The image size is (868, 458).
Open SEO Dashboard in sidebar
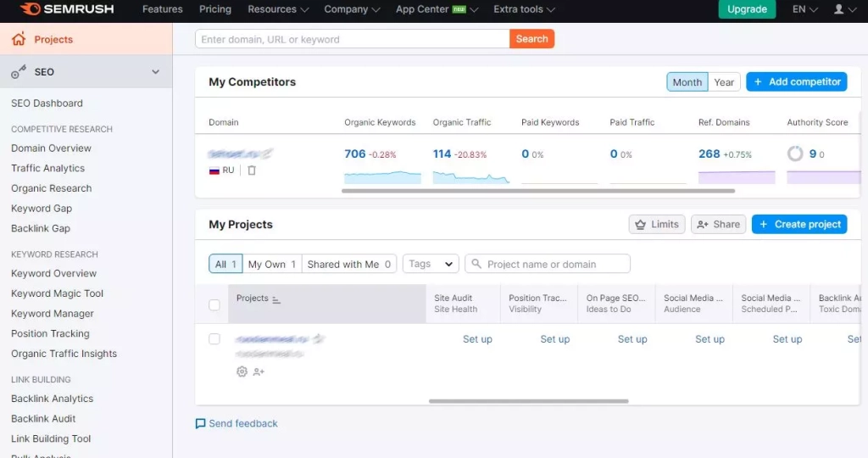(47, 103)
